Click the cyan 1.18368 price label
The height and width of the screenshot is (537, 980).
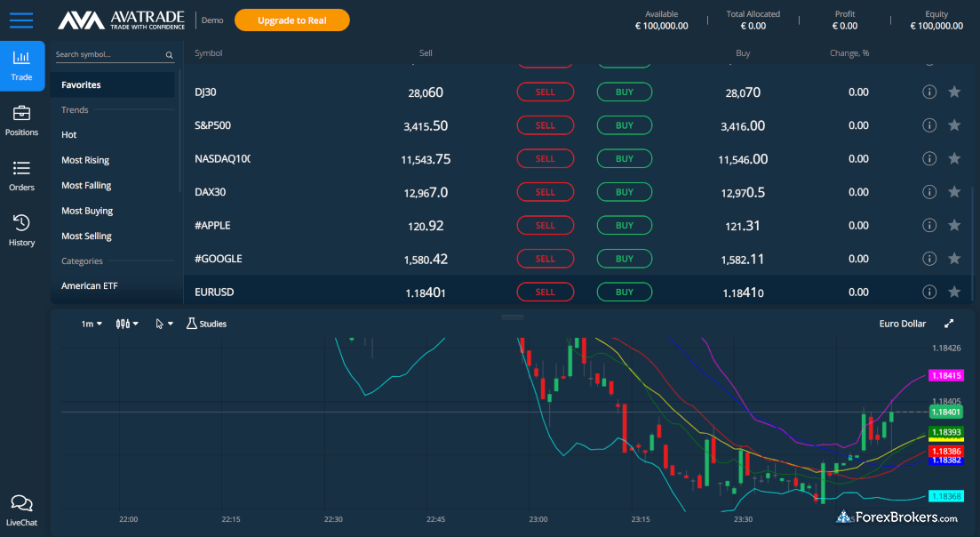coord(946,496)
